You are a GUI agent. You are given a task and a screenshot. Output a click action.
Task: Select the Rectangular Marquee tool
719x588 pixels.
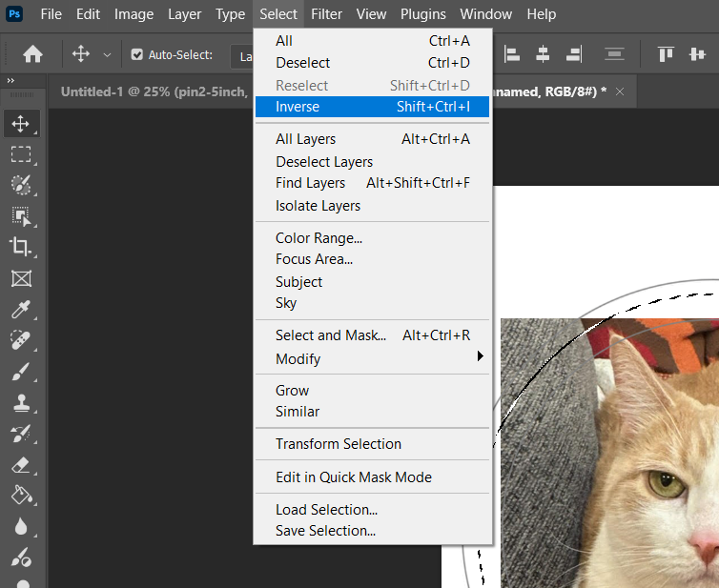point(21,154)
